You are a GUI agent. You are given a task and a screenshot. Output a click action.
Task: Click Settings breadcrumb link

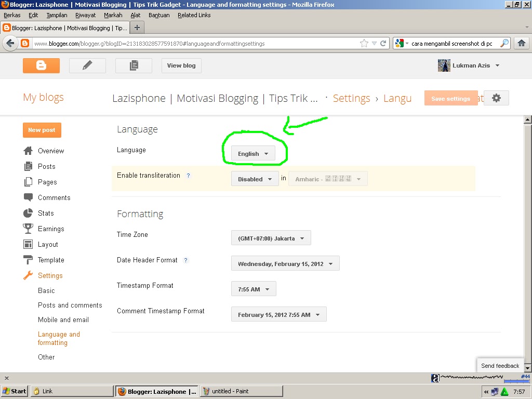(352, 98)
